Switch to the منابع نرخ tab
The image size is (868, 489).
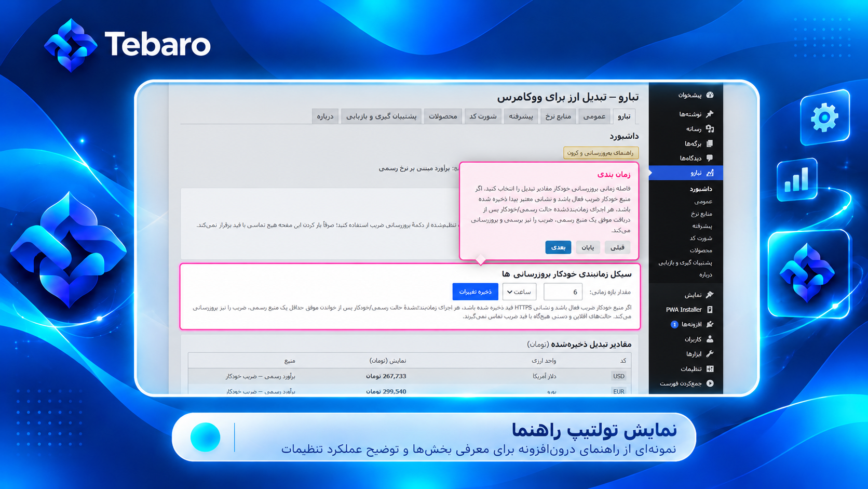[558, 116]
